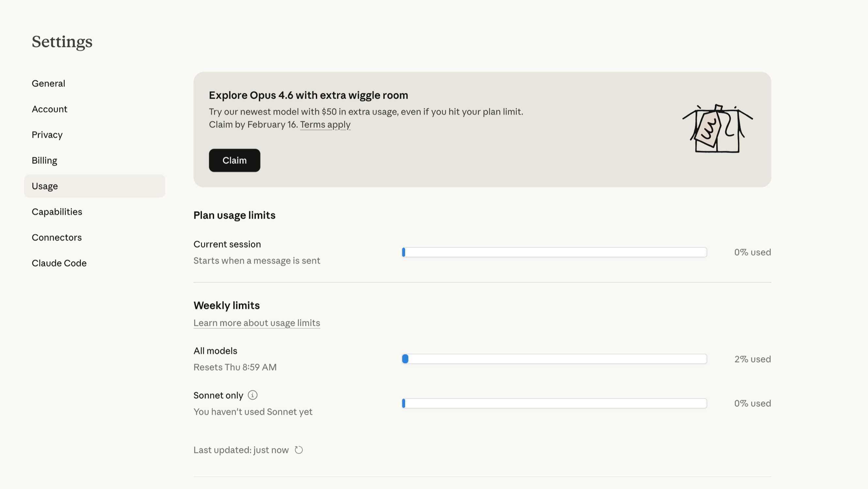
Task: Follow Learn more about usage limits link
Action: [x=256, y=323]
